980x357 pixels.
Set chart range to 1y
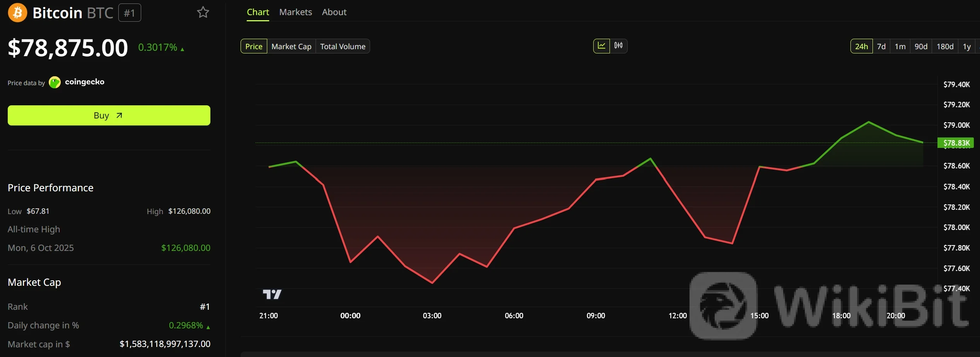point(967,46)
